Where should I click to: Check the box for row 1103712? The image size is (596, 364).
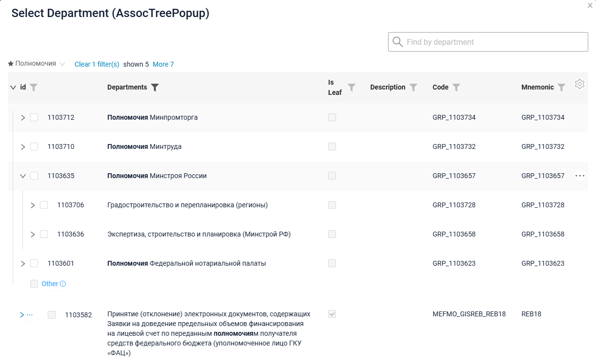(x=34, y=117)
